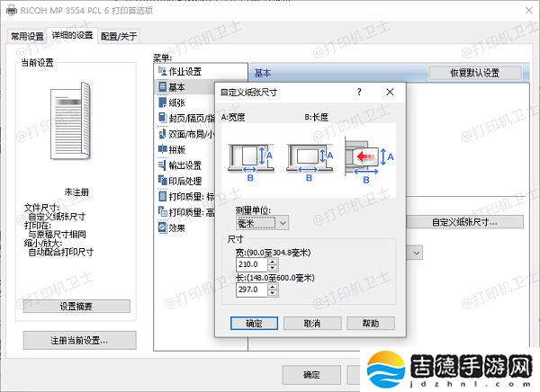
Task: Select the 基本 menu item icon
Action: (162, 86)
